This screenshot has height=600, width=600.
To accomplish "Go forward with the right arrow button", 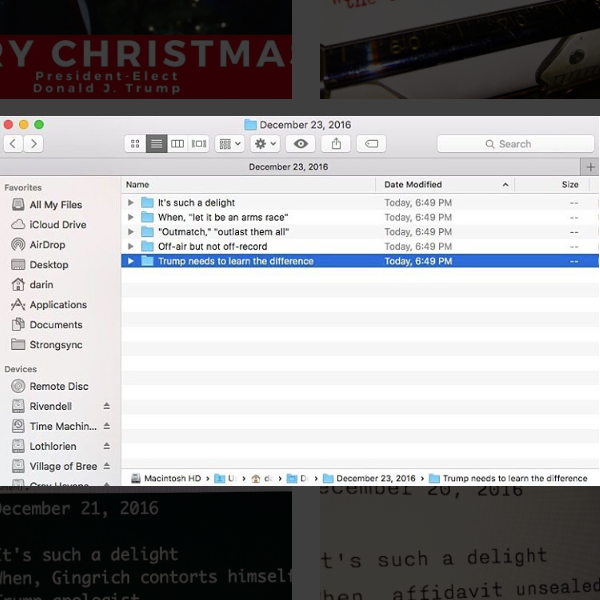I will 33,144.
